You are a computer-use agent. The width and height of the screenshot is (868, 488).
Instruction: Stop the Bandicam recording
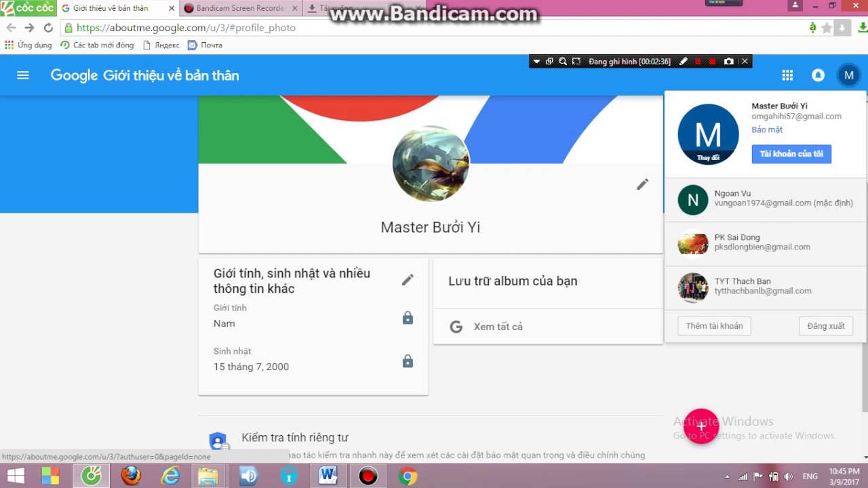[713, 62]
